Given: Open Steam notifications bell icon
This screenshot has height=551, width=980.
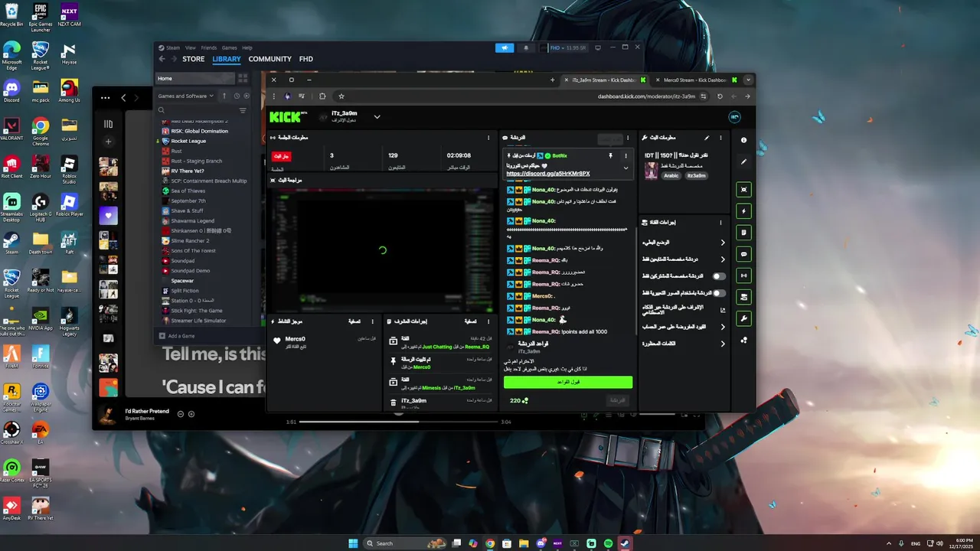Looking at the screenshot, I should 525,47.
